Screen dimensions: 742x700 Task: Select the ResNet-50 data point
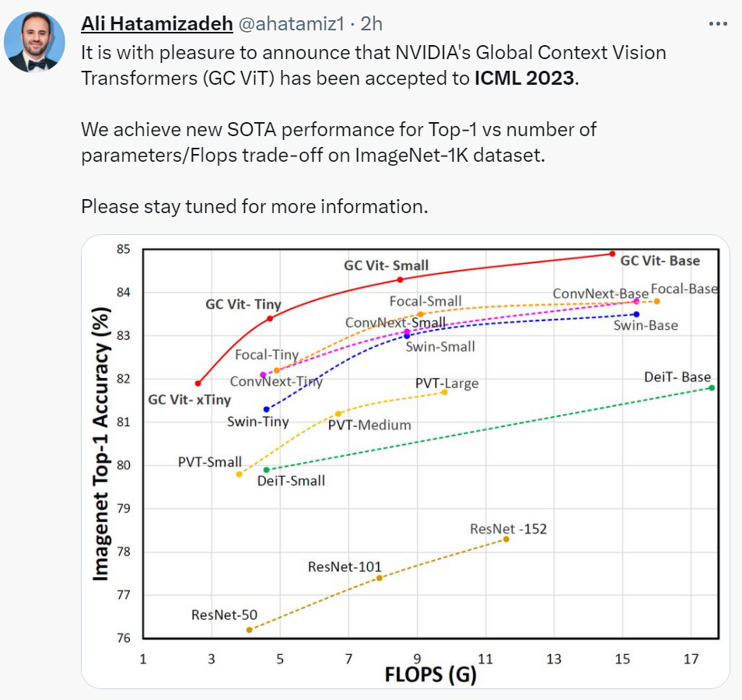click(250, 629)
